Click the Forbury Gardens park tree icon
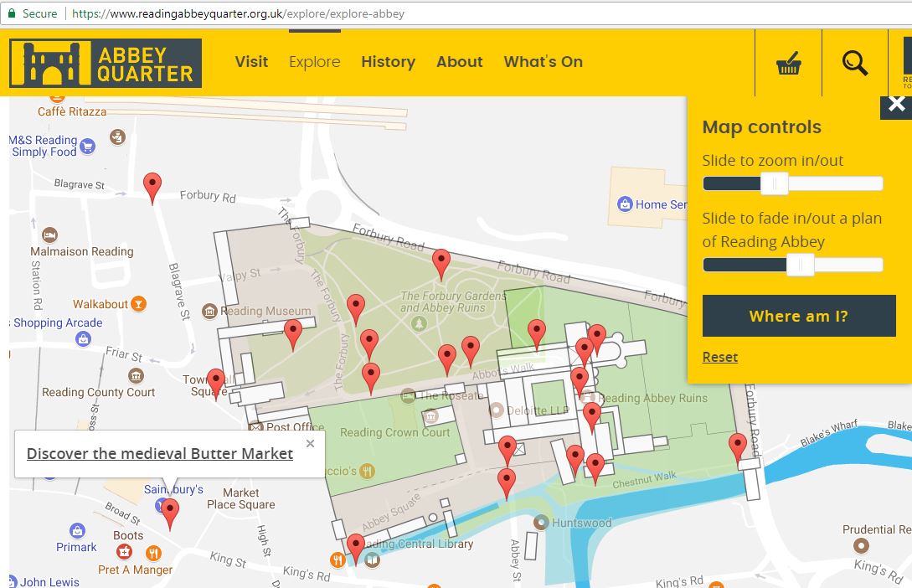The image size is (912, 588). coord(419,324)
